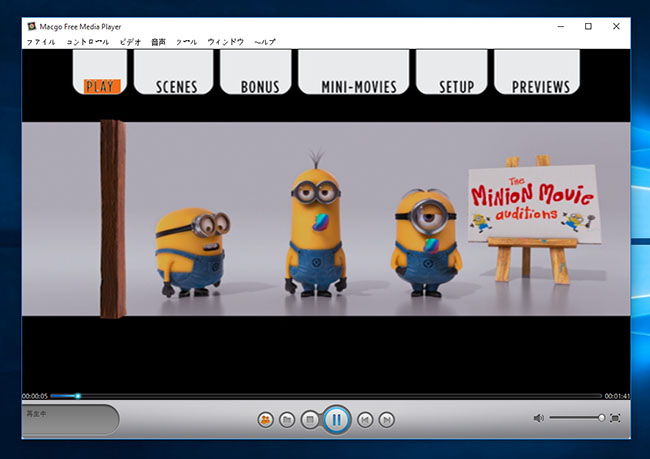Select PLAY in the DVD menu
Screen dimensions: 650x459
pyautogui.click(x=101, y=86)
